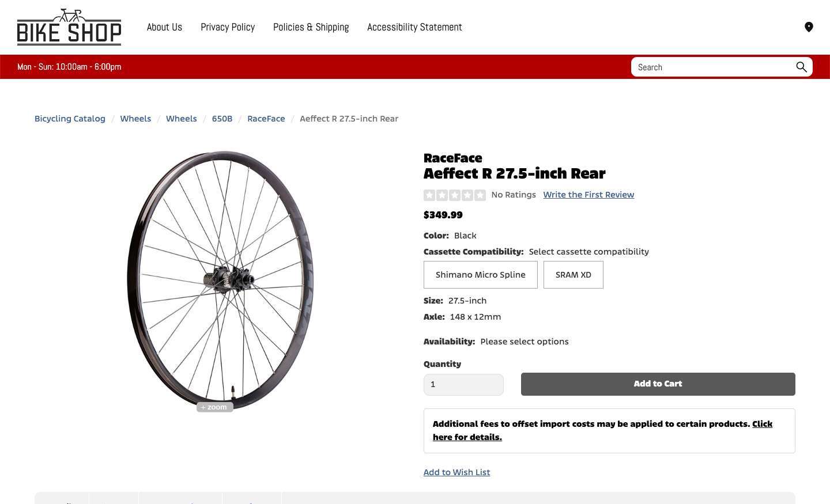Open the store location pin icon
The image size is (830, 504).
coord(809,27)
